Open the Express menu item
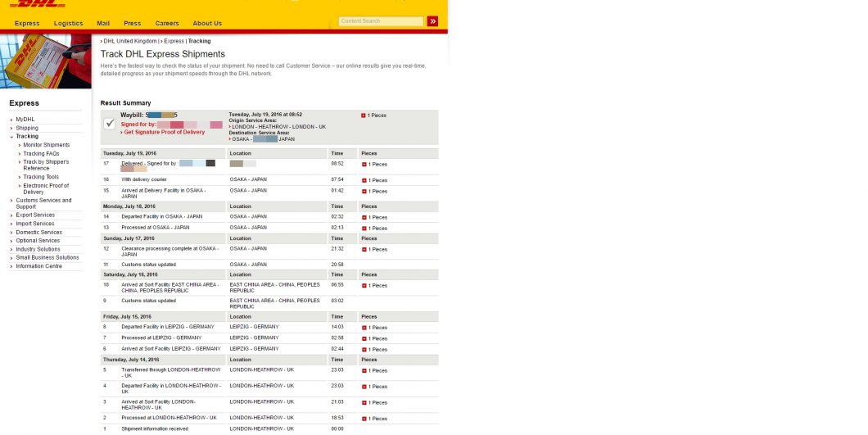Viewport: 868px width, 435px height. pyautogui.click(x=27, y=23)
